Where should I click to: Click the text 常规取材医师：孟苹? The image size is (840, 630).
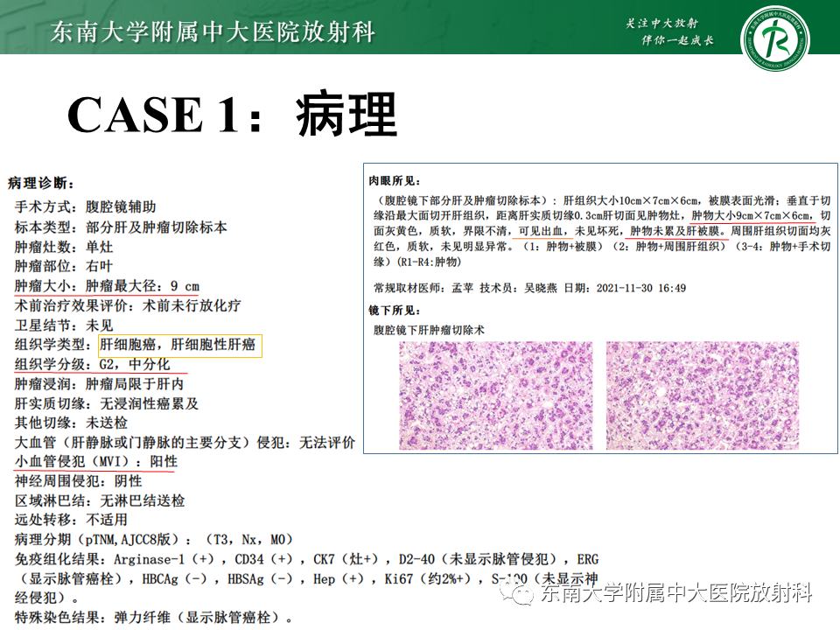[x=423, y=288]
